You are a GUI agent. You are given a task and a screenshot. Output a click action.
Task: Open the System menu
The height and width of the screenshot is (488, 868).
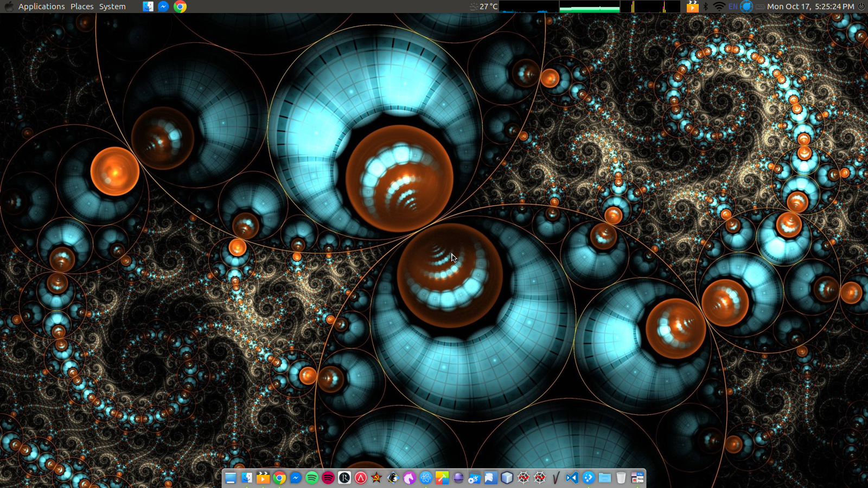point(112,7)
